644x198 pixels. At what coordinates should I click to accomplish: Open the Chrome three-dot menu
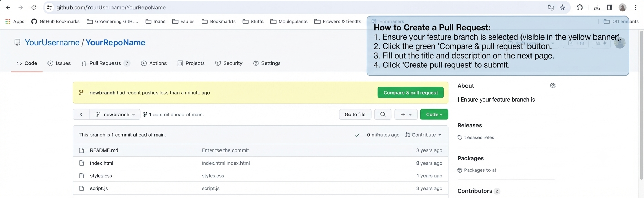coord(636,7)
